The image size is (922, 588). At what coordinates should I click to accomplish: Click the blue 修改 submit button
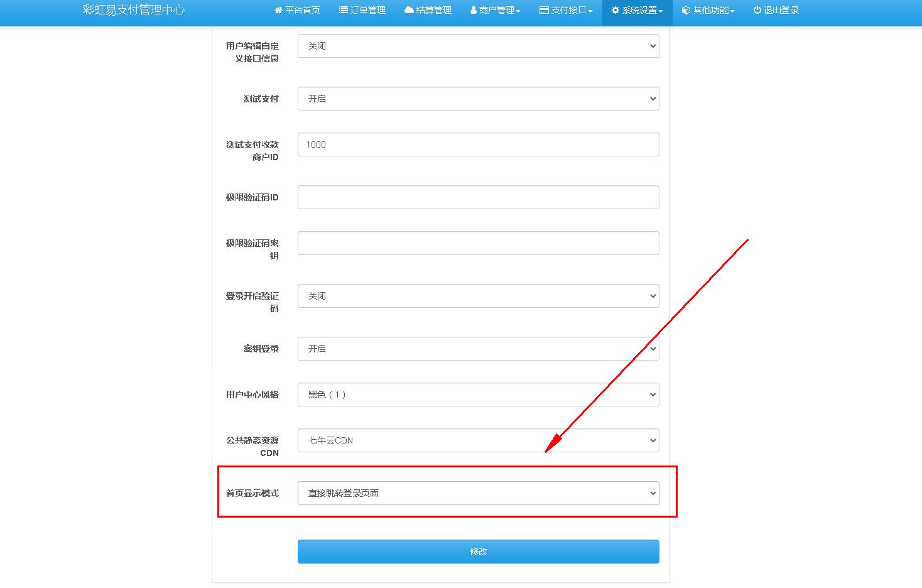[x=478, y=552]
